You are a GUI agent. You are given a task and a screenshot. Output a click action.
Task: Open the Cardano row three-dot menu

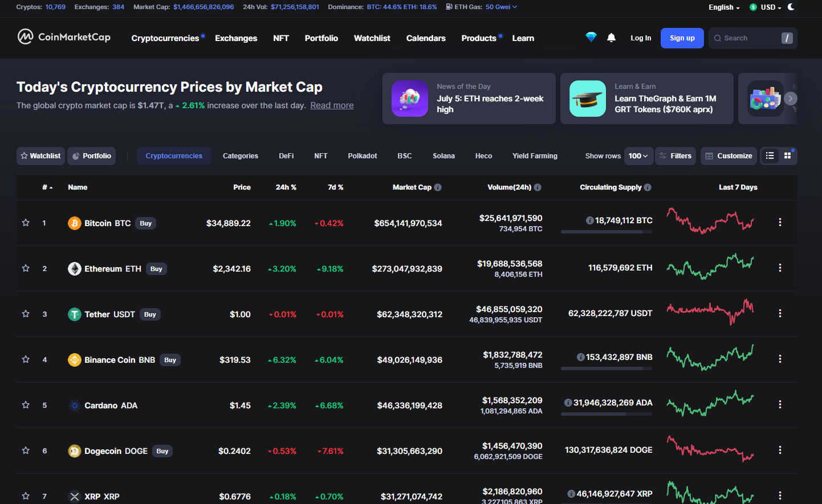(780, 404)
